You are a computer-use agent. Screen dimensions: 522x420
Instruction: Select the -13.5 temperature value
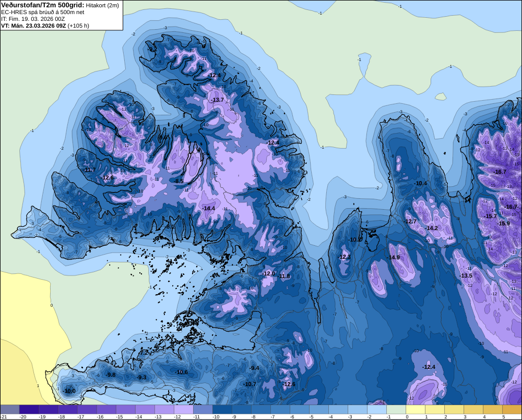[x=466, y=276]
